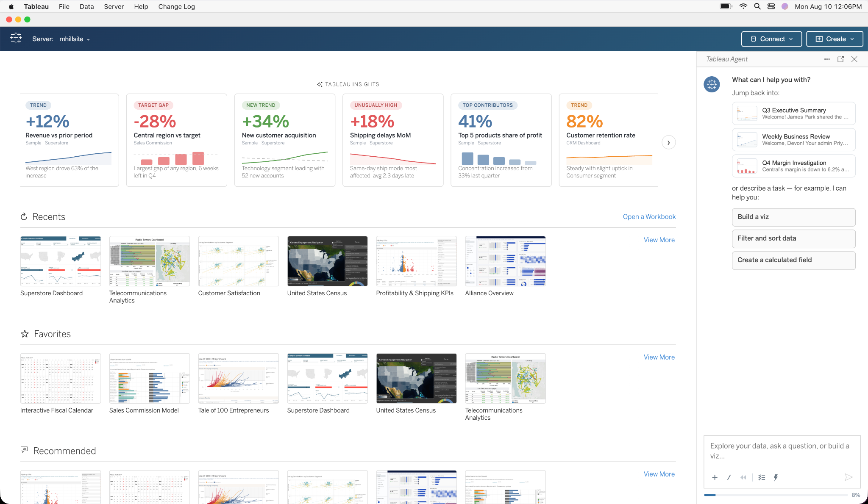Click the send arrow in agent input
Screen dimensions: 868x504
coord(849,477)
